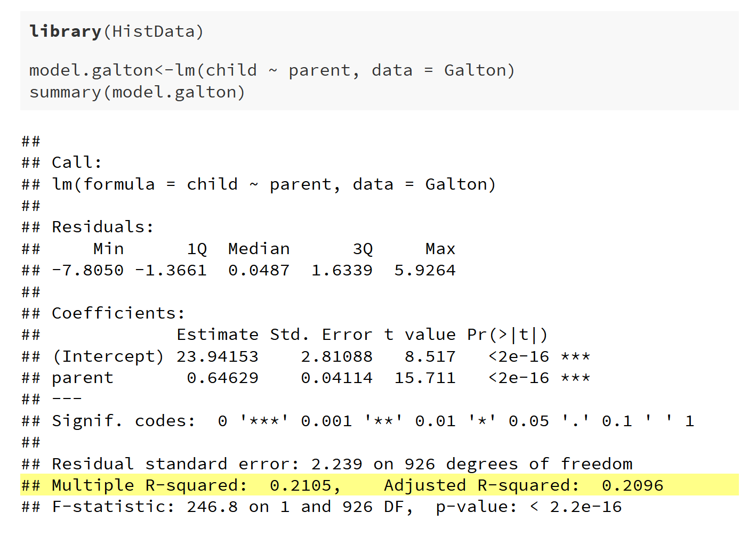Click the library(HistData) code line

tap(116, 31)
